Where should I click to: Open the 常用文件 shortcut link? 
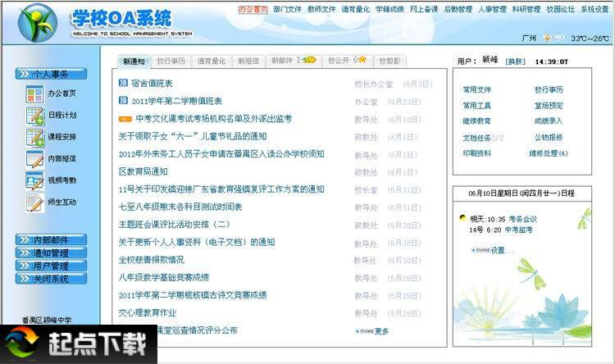[x=476, y=90]
